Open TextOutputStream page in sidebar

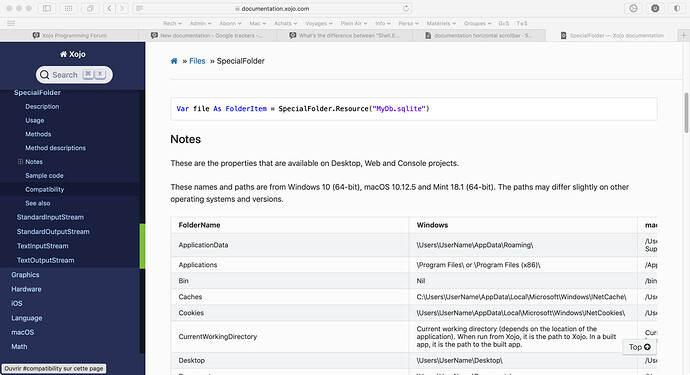pos(45,260)
